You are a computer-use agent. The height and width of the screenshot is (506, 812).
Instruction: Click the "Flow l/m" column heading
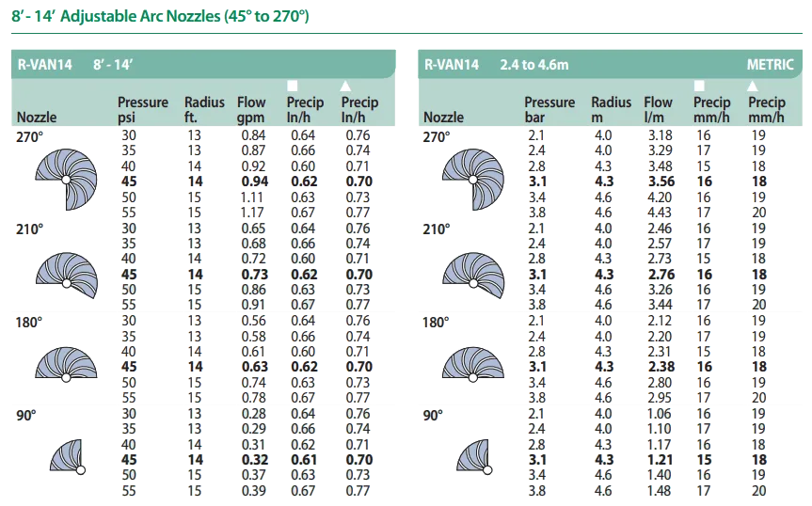point(658,110)
